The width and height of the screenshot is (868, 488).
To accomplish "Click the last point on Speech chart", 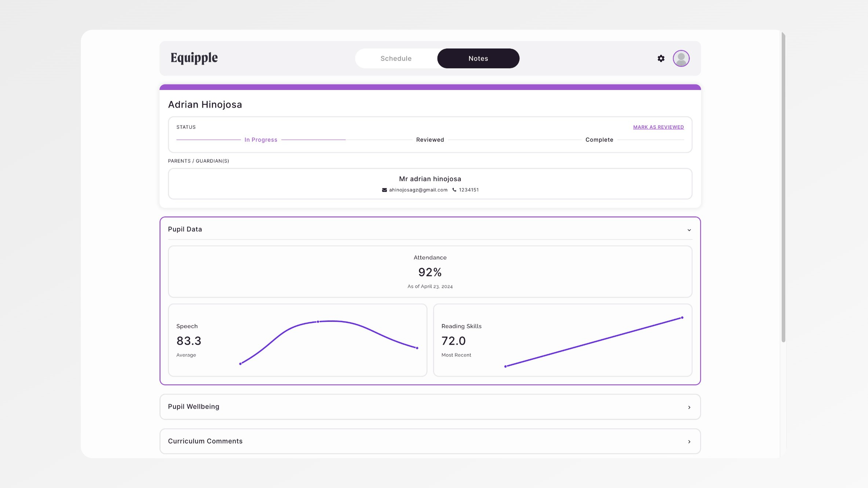I will [417, 348].
